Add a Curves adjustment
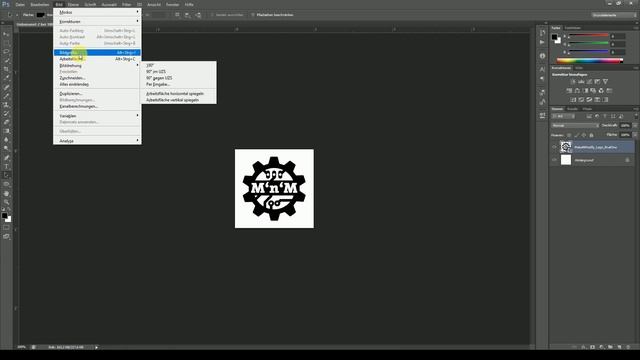 coord(589,82)
